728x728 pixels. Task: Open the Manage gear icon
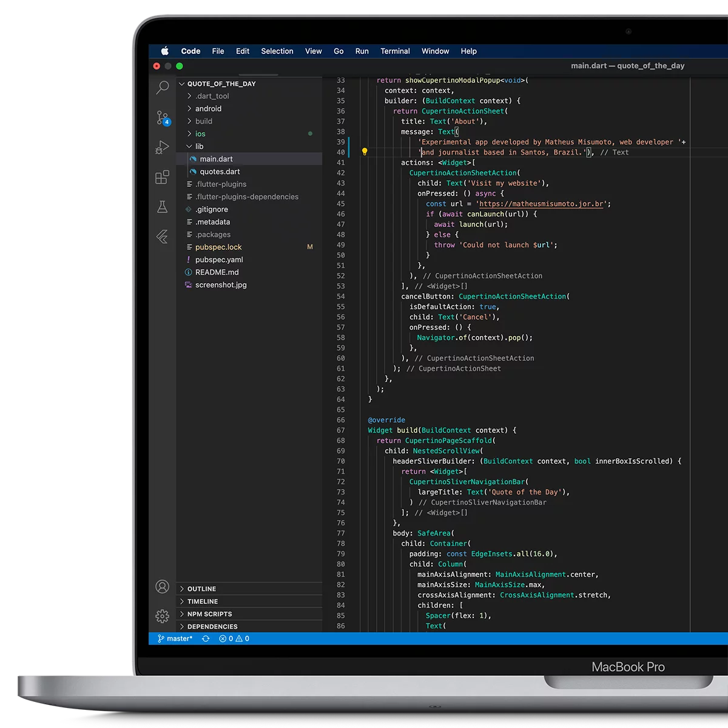pyautogui.click(x=162, y=616)
